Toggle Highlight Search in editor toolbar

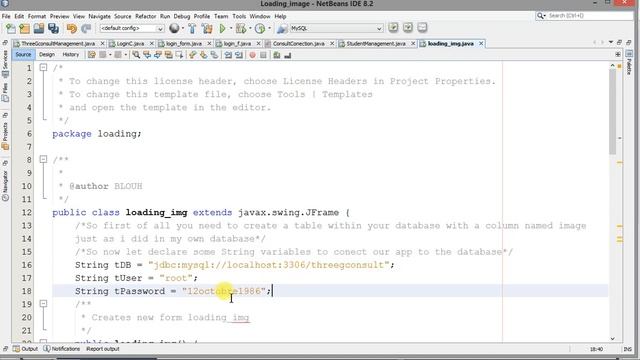coord(168,55)
